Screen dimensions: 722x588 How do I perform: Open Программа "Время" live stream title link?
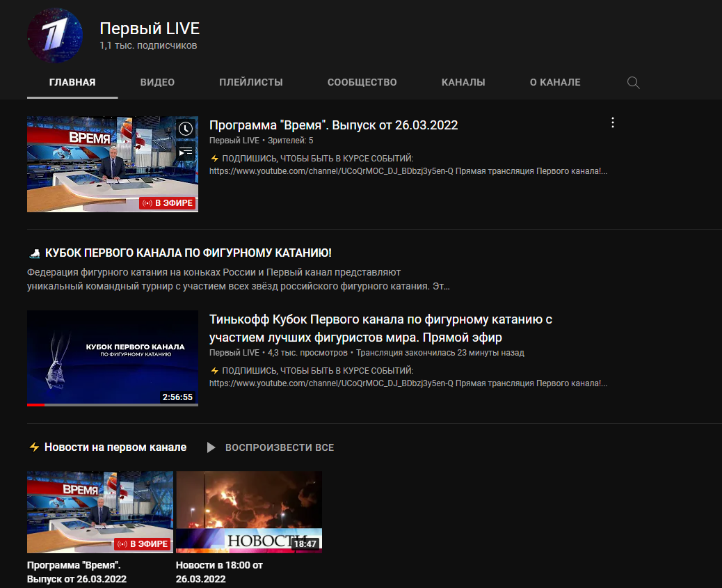pos(333,125)
